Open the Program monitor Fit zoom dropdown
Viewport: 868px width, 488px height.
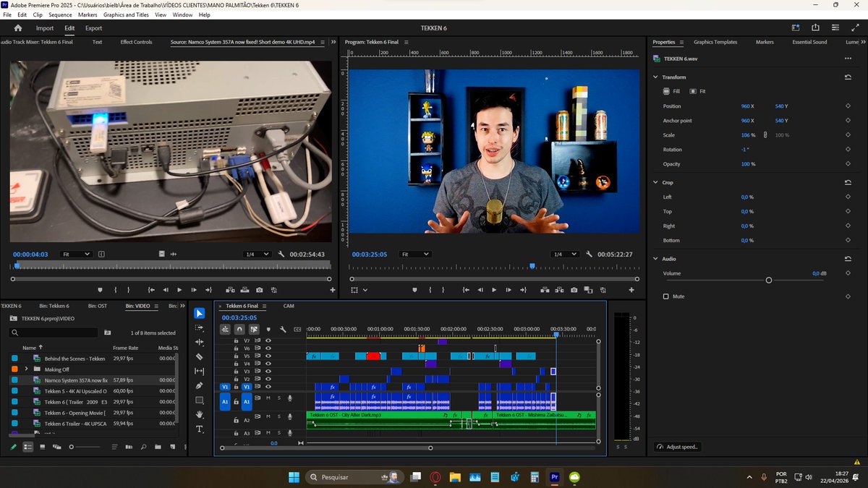416,254
